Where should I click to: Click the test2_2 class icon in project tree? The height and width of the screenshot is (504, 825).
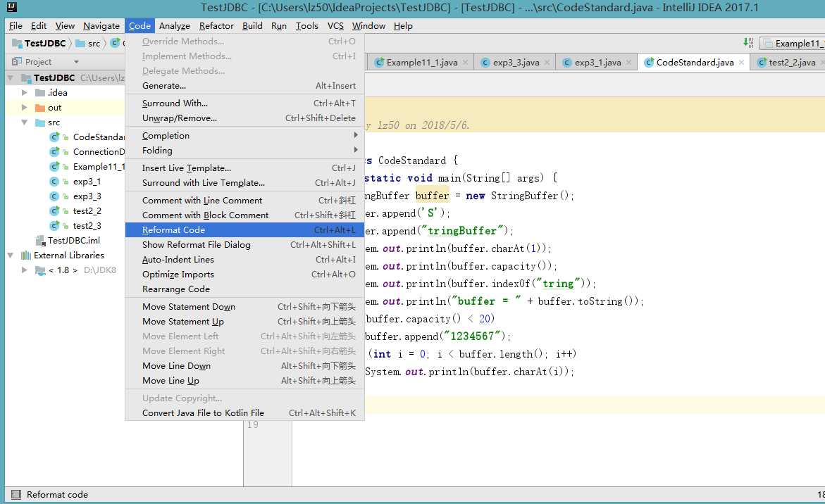54,210
